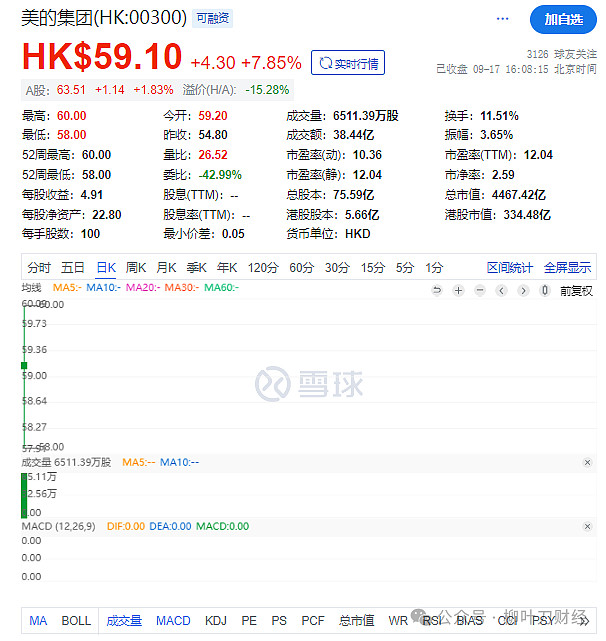This screenshot has height=641, width=606.
Task: Select the 周K chart tab
Action: [136, 268]
